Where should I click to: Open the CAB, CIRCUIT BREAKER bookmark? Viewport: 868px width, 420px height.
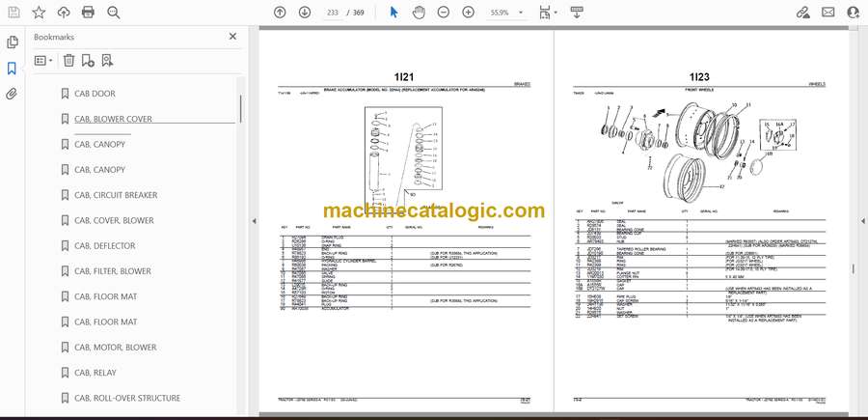[116, 195]
